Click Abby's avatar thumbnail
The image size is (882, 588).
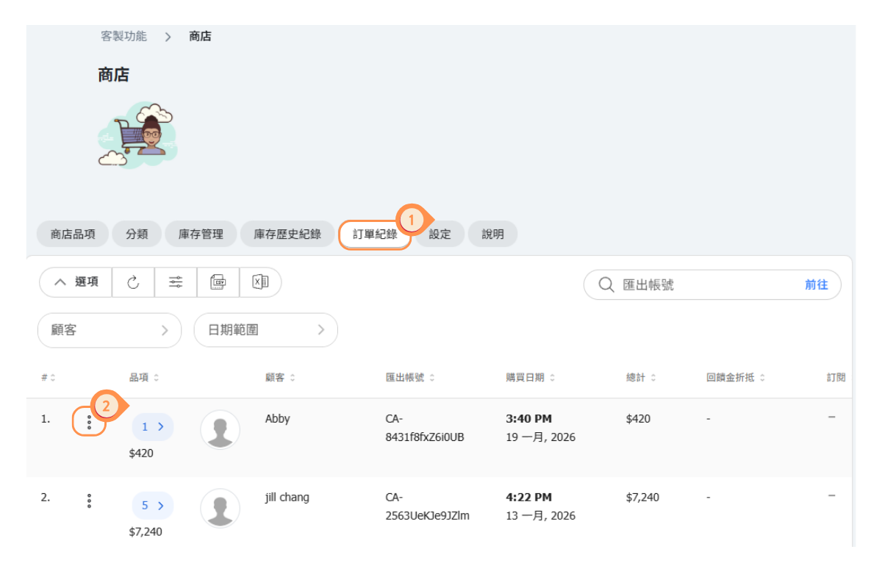(x=220, y=430)
